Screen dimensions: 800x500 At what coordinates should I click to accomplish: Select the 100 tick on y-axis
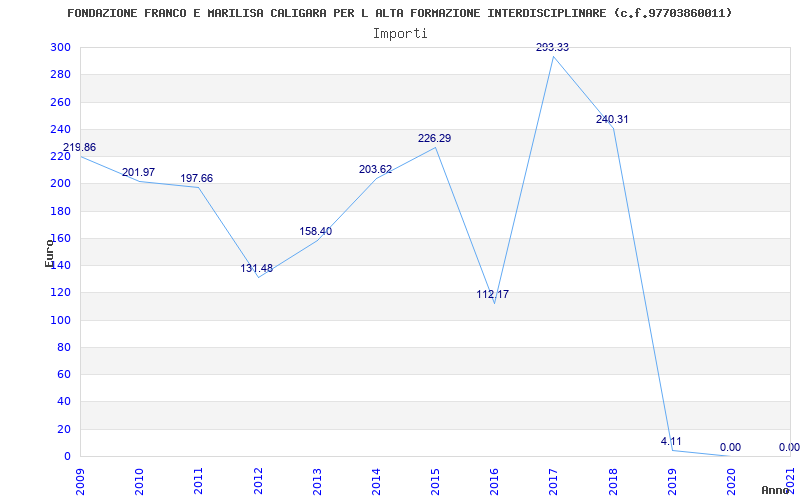point(60,320)
